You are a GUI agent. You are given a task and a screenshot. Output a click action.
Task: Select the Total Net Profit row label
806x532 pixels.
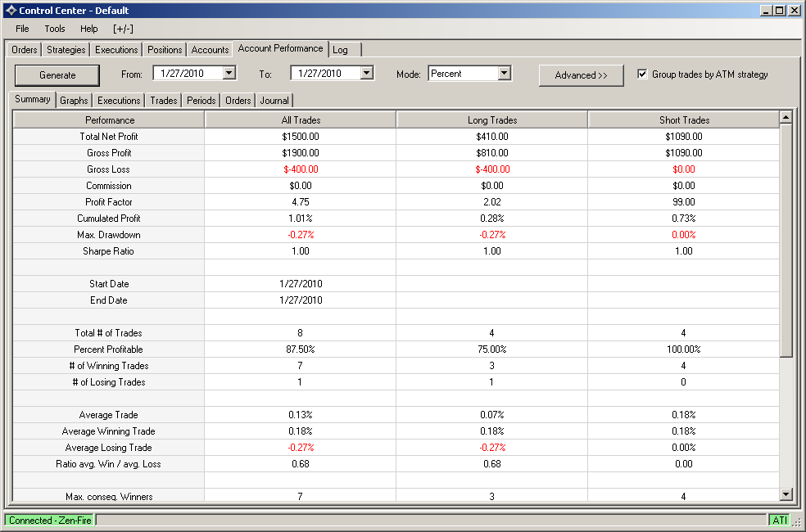click(x=109, y=137)
